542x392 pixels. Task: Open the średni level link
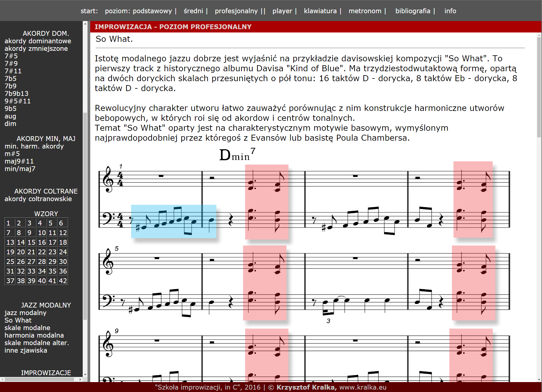click(x=193, y=11)
